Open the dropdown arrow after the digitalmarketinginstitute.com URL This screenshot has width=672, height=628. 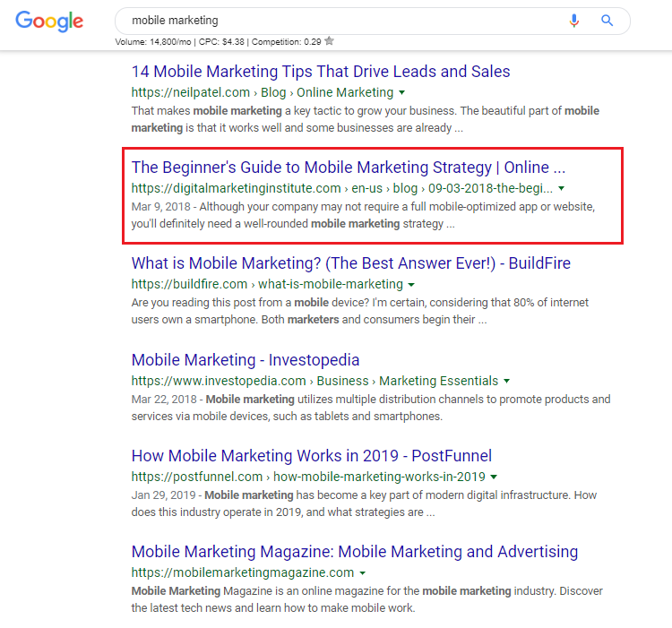tap(561, 189)
